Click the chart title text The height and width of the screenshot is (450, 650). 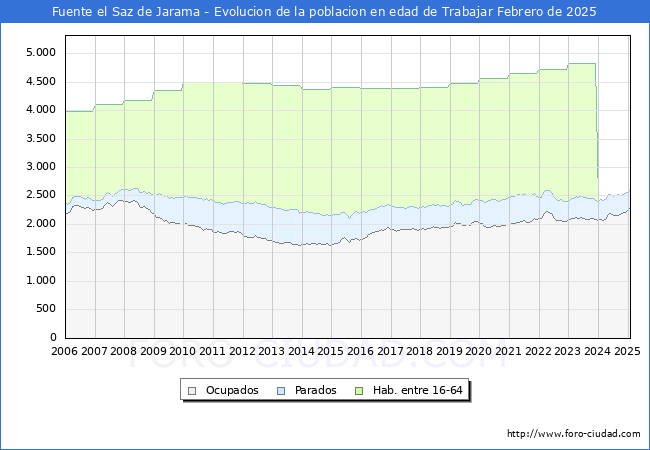point(324,12)
